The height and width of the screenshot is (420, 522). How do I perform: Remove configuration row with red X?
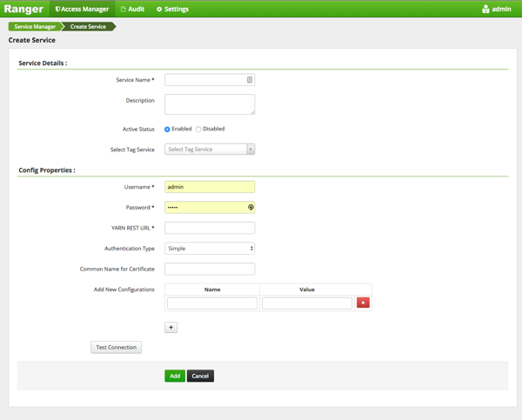[363, 303]
